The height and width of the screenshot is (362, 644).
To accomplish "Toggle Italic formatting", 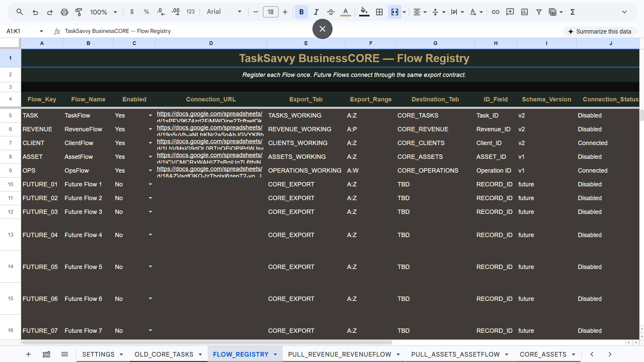I will click(x=316, y=12).
